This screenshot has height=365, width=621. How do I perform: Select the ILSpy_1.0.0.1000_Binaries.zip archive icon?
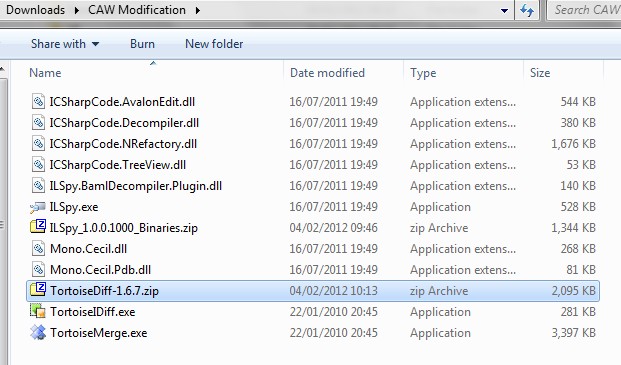pos(38,227)
